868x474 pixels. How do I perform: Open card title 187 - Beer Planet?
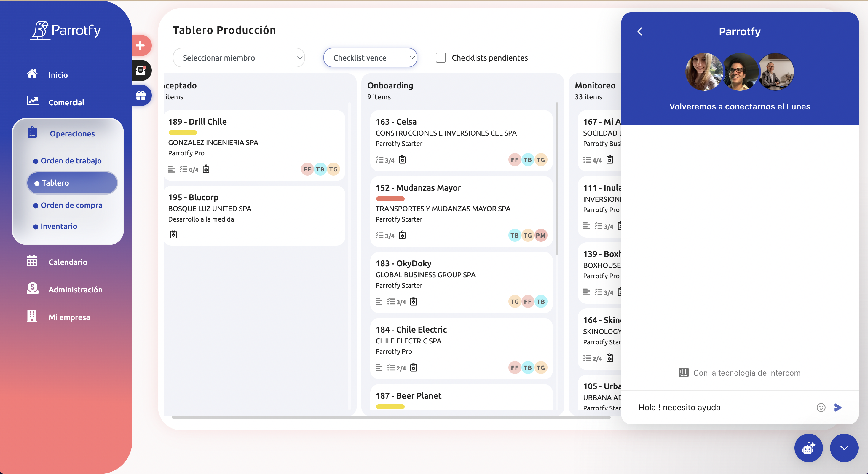pos(409,396)
